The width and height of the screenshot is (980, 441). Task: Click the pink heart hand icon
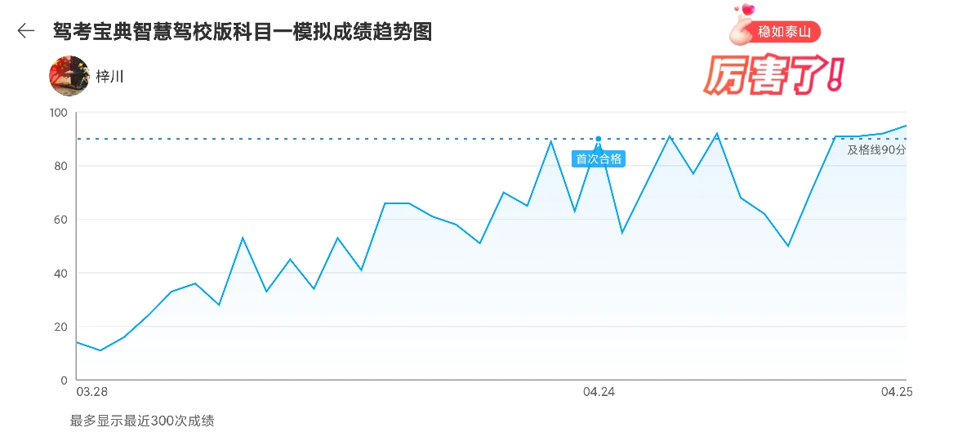(742, 24)
